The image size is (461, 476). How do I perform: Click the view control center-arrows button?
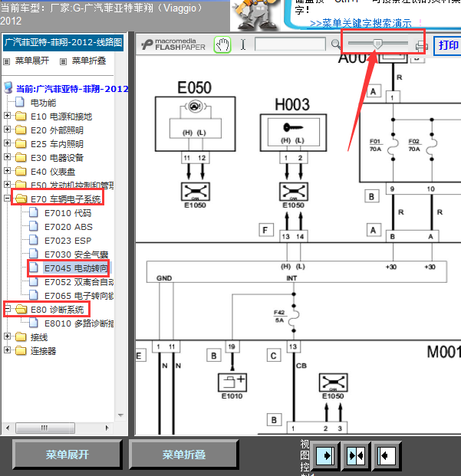click(356, 455)
